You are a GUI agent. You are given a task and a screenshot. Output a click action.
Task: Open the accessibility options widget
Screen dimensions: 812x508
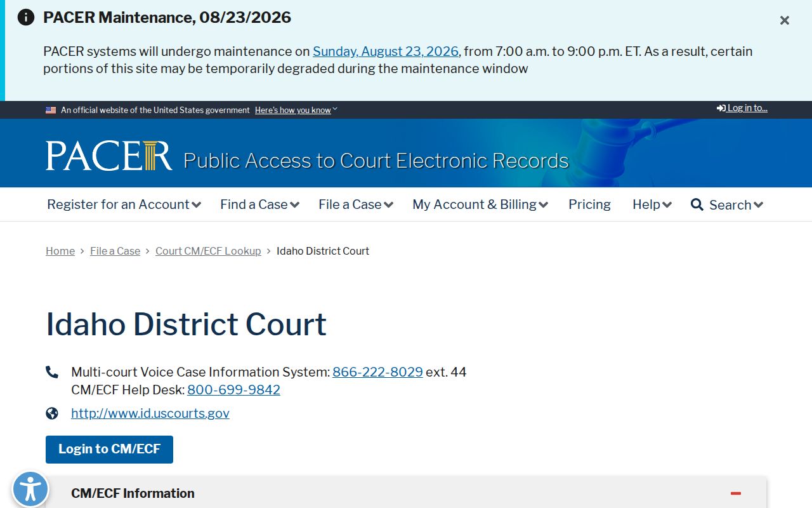tap(30, 490)
